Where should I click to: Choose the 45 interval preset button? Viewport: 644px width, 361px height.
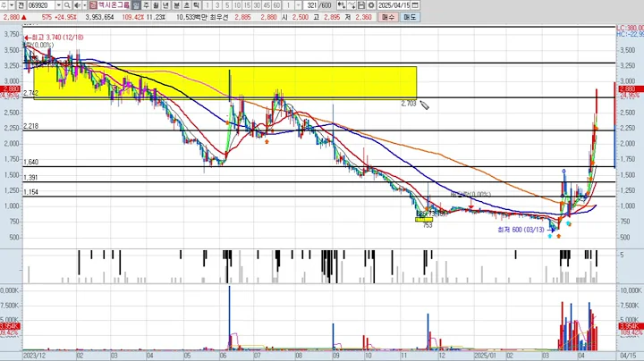point(267,5)
